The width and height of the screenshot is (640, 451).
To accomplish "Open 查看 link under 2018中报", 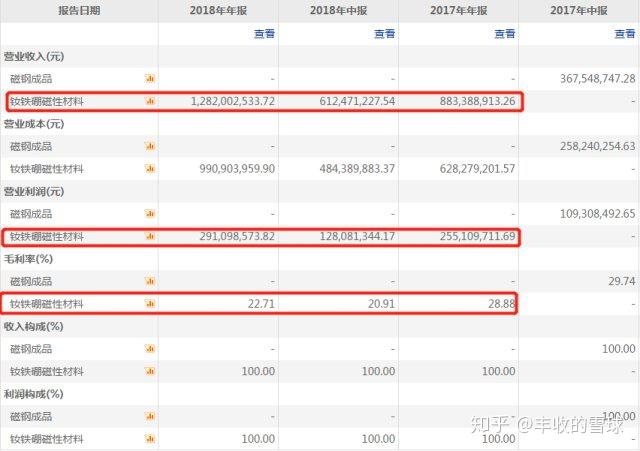I will (384, 33).
